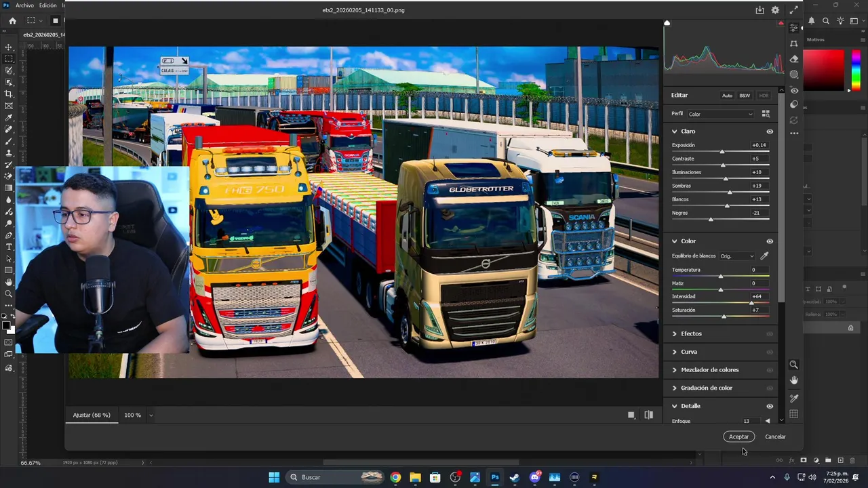Toggle the color sampler eyedropper overlay
The height and width of the screenshot is (488, 868).
pyautogui.click(x=794, y=399)
